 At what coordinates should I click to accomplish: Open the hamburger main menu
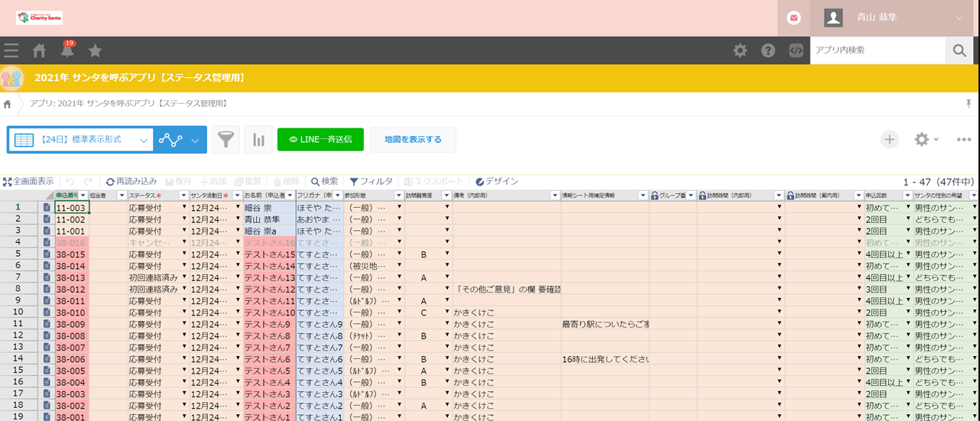pyautogui.click(x=11, y=50)
